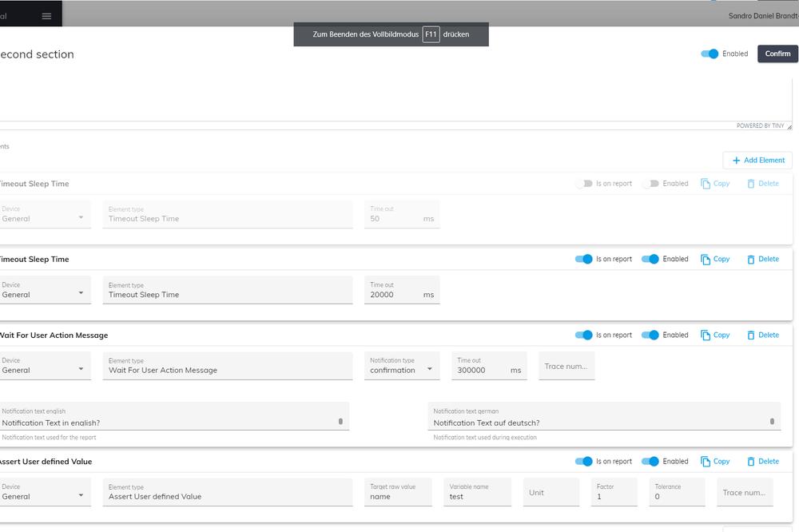The width and height of the screenshot is (799, 532).
Task: Click the Delete icon on Assert User defined Value
Action: click(751, 461)
